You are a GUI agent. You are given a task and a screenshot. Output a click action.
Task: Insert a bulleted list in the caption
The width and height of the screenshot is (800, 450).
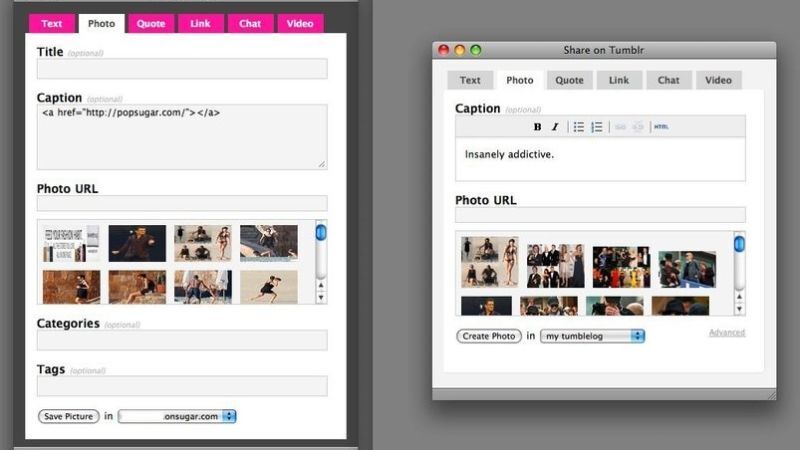[579, 127]
